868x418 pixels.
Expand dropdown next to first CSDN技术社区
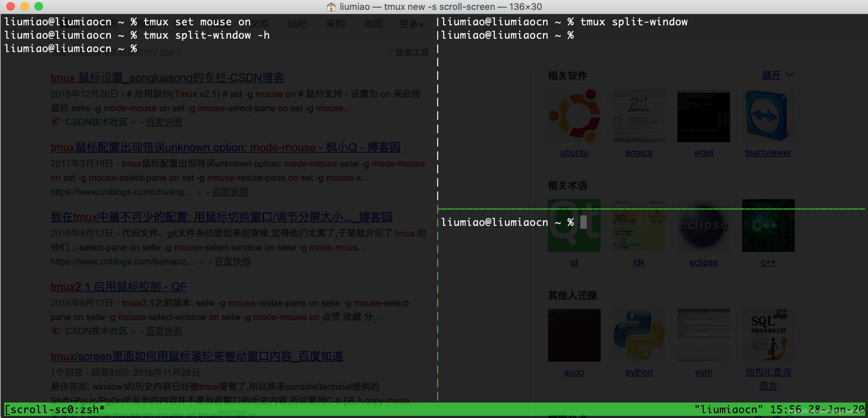[133, 123]
